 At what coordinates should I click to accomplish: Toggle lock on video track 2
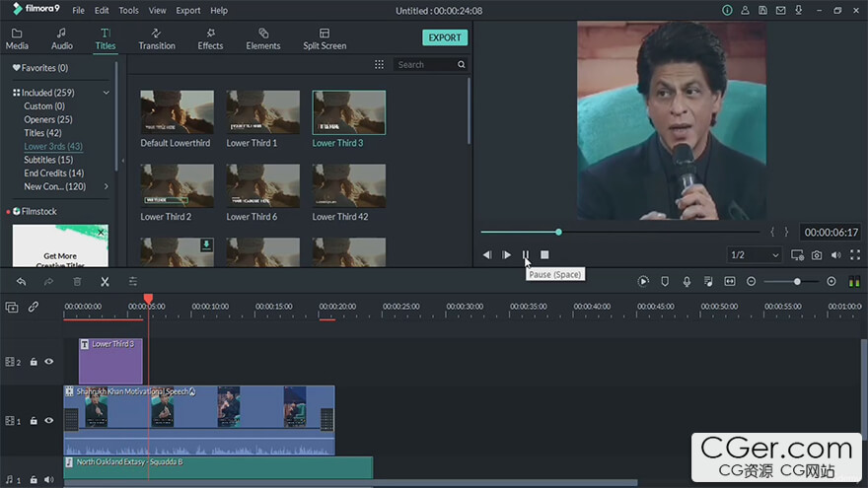click(x=34, y=362)
